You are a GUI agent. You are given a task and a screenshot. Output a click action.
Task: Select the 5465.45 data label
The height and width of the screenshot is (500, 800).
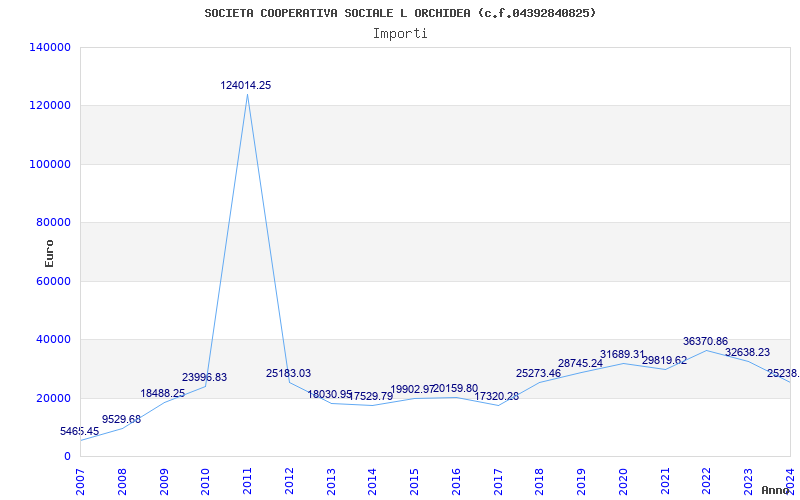pyautogui.click(x=80, y=432)
